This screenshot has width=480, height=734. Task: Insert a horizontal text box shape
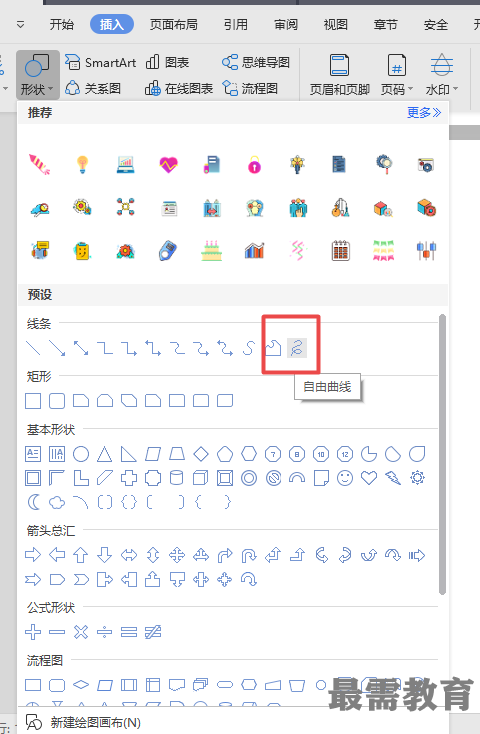coord(33,454)
